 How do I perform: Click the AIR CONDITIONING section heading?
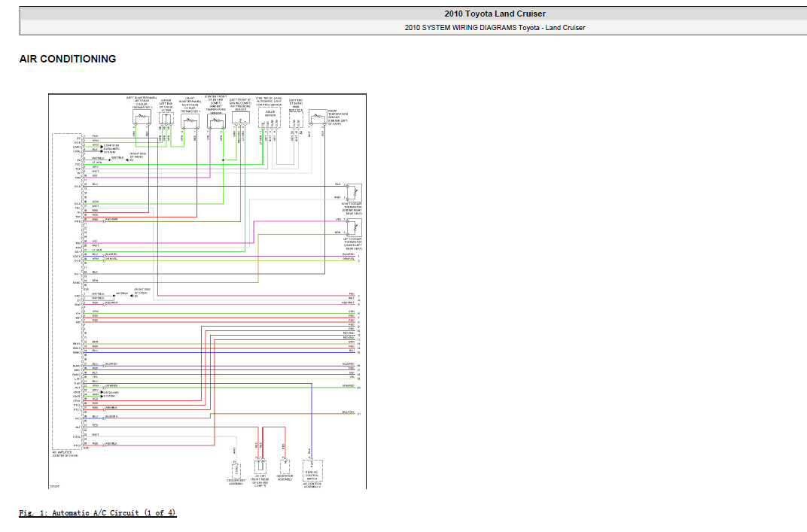68,59
